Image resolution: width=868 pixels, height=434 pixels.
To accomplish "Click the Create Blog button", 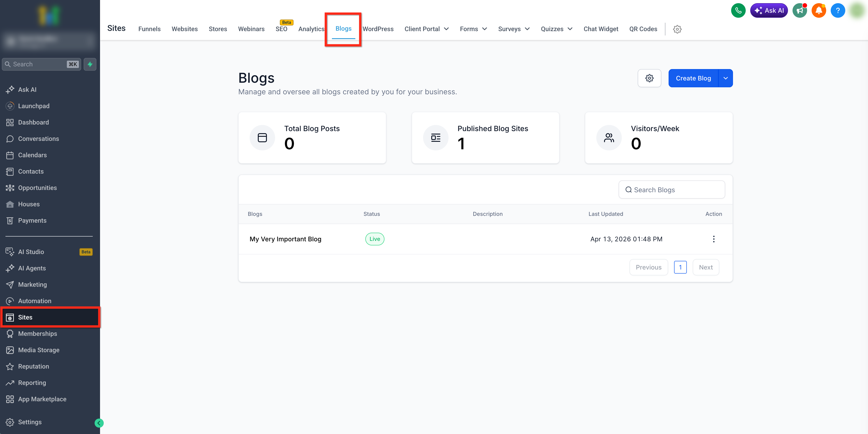I will [x=693, y=78].
